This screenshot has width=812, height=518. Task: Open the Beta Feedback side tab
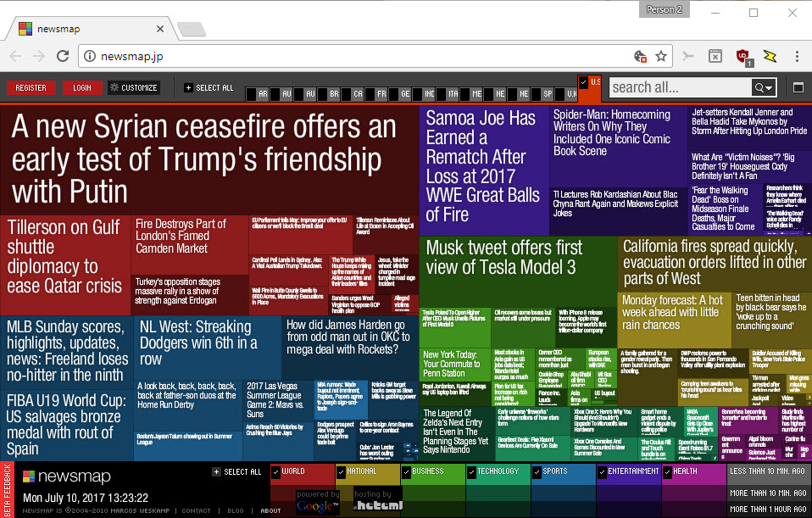[x=7, y=489]
